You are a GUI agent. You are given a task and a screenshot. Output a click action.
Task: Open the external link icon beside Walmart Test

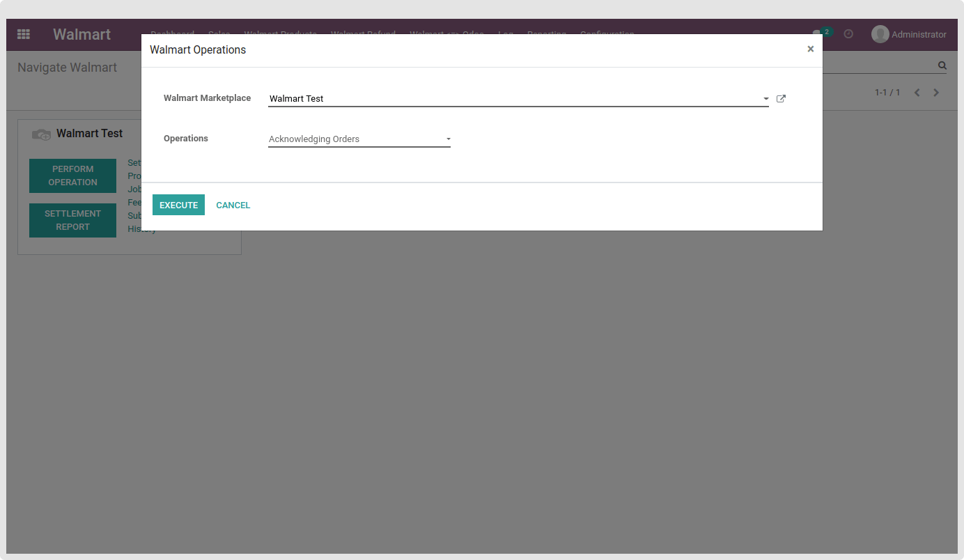(781, 99)
